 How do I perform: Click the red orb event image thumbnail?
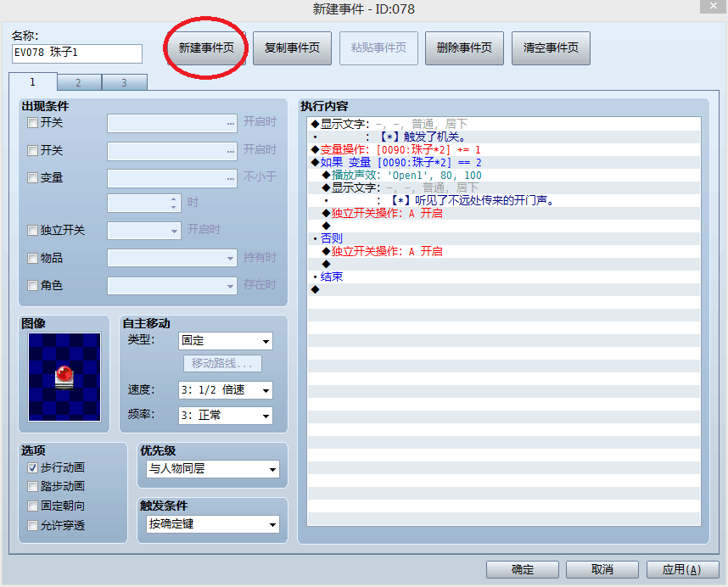click(64, 377)
